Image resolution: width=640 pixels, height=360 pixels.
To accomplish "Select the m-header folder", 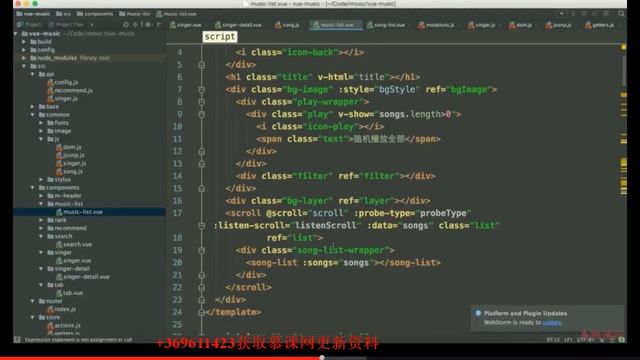I will click(64, 196).
